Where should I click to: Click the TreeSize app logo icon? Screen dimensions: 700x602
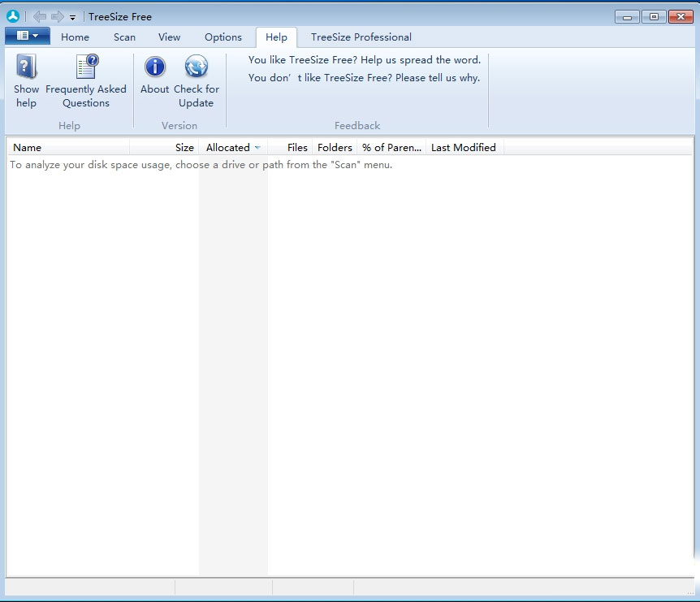click(x=13, y=16)
